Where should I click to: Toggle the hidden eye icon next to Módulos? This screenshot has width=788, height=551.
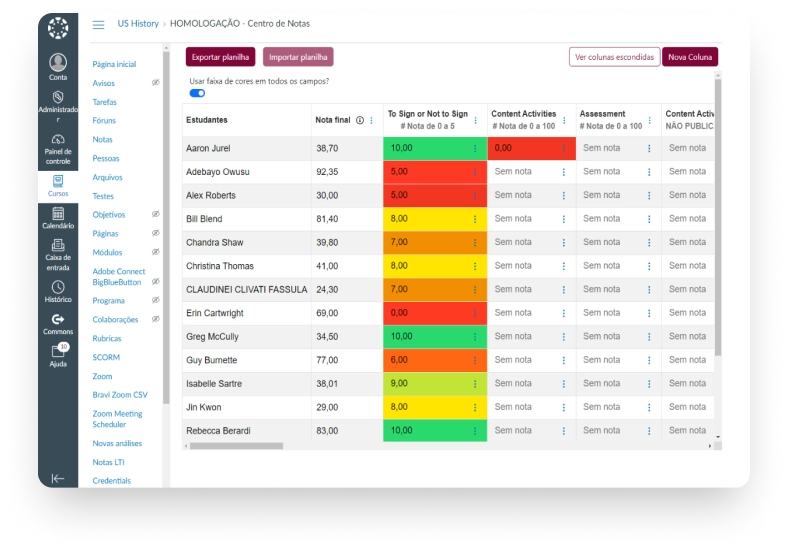pyautogui.click(x=156, y=252)
